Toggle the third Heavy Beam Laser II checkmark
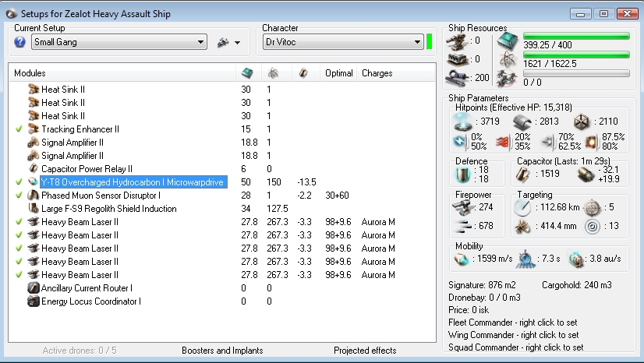This screenshot has height=363, width=644. coord(19,248)
